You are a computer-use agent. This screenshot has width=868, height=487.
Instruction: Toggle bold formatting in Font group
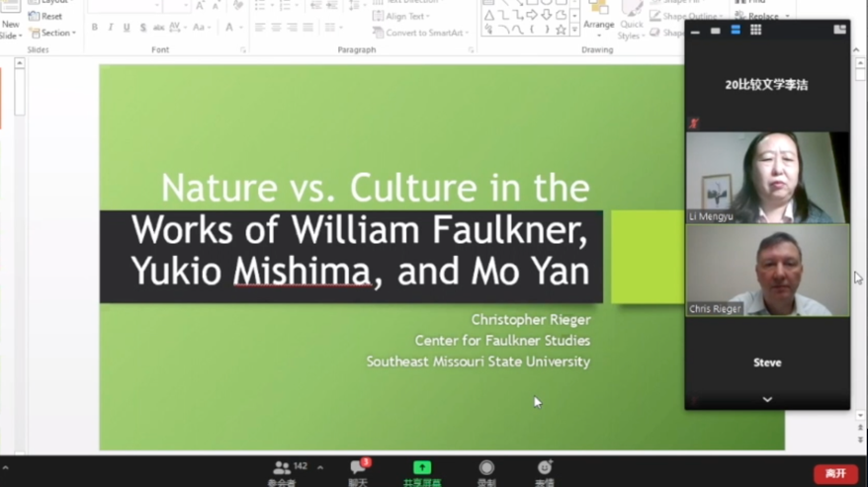pos(95,28)
